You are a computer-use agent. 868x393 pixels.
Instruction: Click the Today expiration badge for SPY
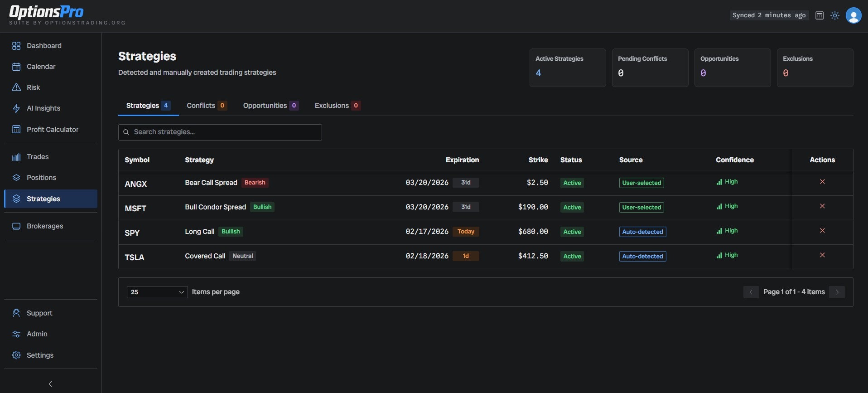466,232
